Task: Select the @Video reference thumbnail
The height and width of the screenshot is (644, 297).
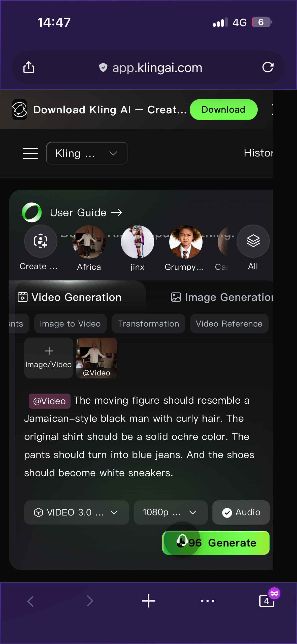Action: [97, 358]
